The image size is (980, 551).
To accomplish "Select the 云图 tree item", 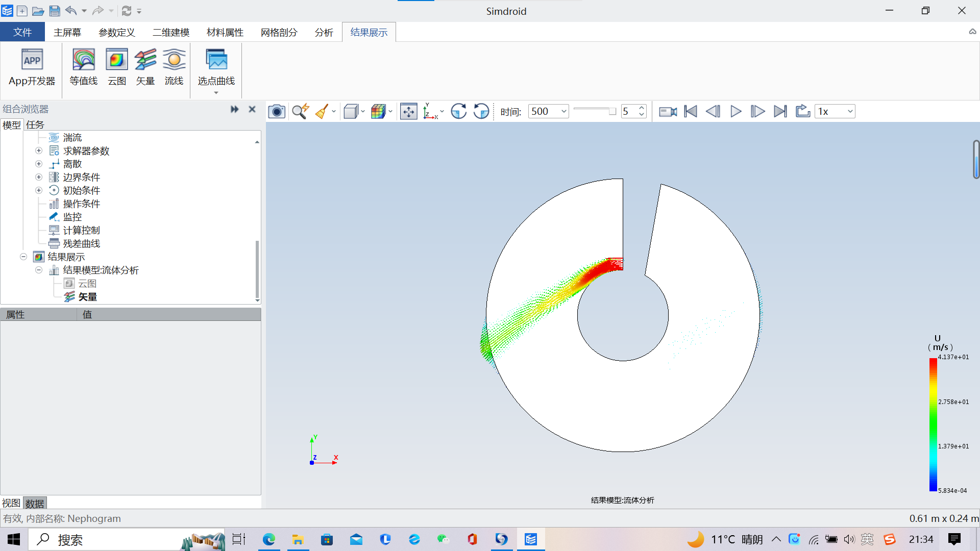I will (x=87, y=283).
